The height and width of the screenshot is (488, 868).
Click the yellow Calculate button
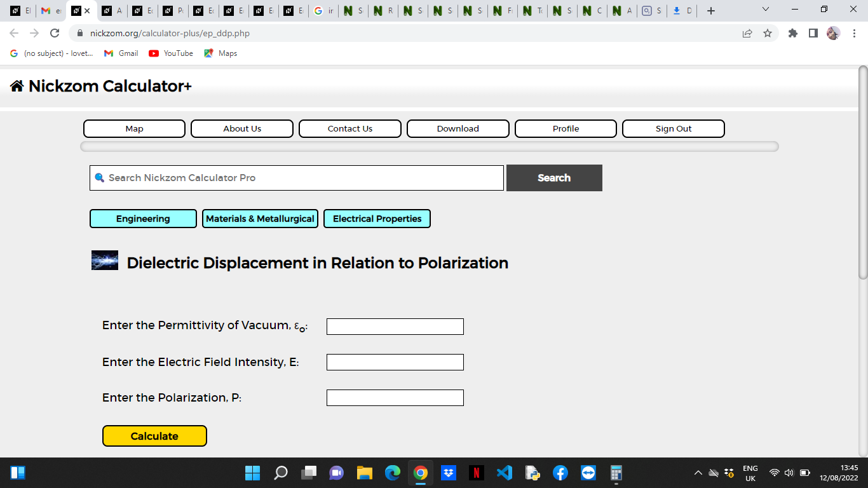tap(154, 436)
